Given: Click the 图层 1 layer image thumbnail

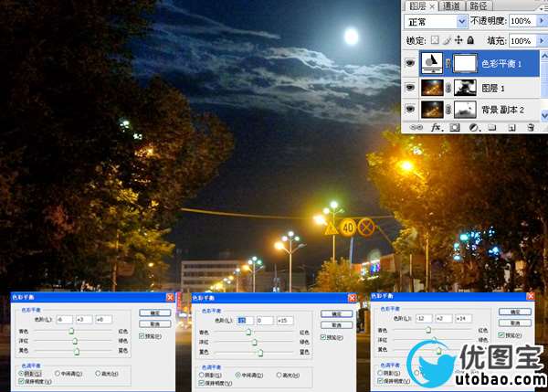Looking at the screenshot, I should [x=432, y=88].
